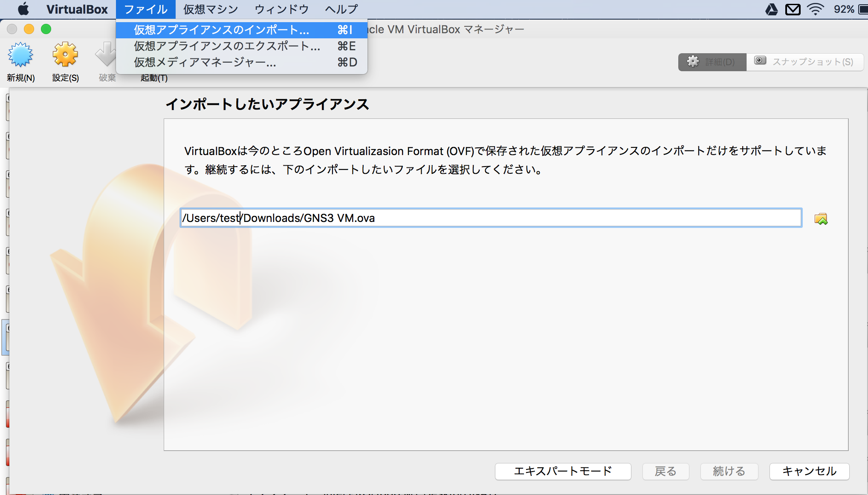The image size is (868, 495).
Task: Select 仮想アプライアンスのエクスポート menu entry
Action: pyautogui.click(x=242, y=46)
